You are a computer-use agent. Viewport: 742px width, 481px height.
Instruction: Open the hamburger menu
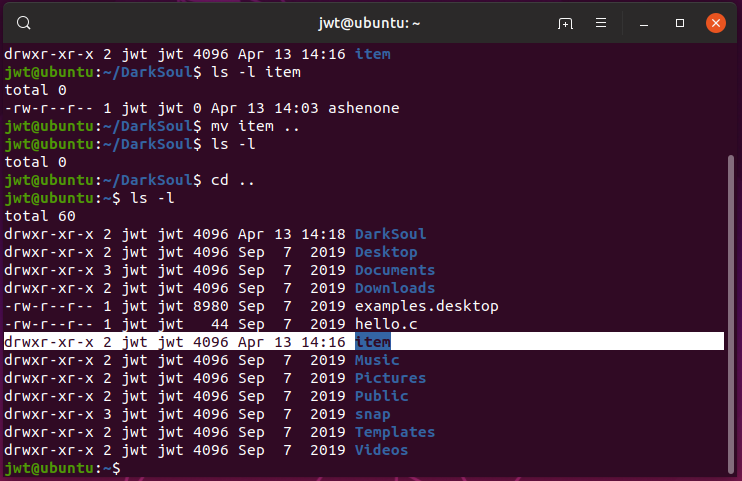tap(601, 23)
